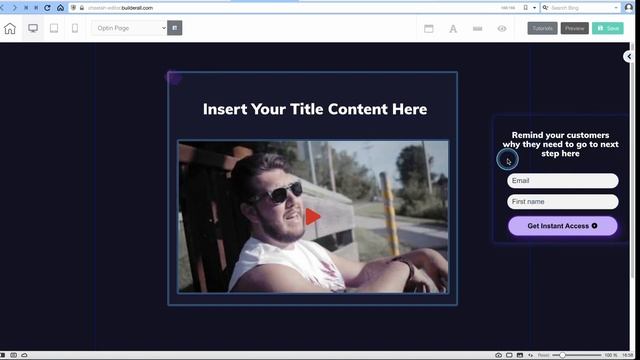640x360 pixels.
Task: Switch to desktop view mode
Action: [x=33, y=28]
